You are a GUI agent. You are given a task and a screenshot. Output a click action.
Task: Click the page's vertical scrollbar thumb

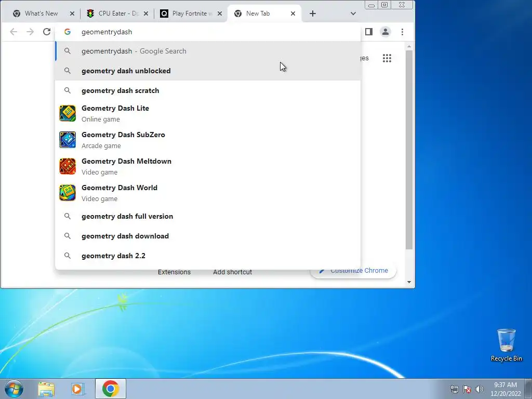tap(409, 150)
